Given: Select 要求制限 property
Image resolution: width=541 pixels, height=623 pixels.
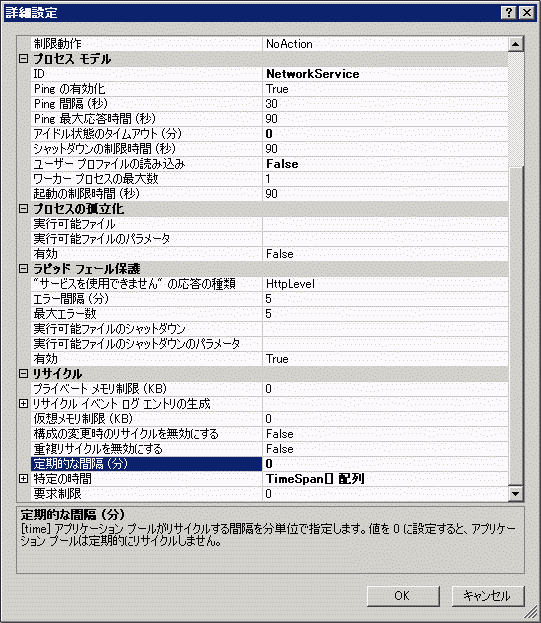Looking at the screenshot, I should tap(147, 493).
